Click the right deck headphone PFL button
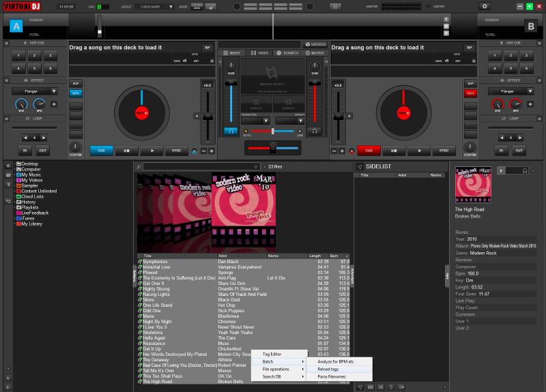The width and height of the screenshot is (546, 392). point(315,131)
